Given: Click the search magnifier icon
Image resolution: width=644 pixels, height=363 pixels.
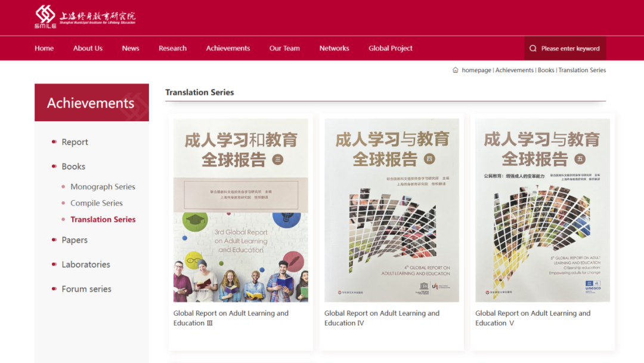Looking at the screenshot, I should (533, 48).
